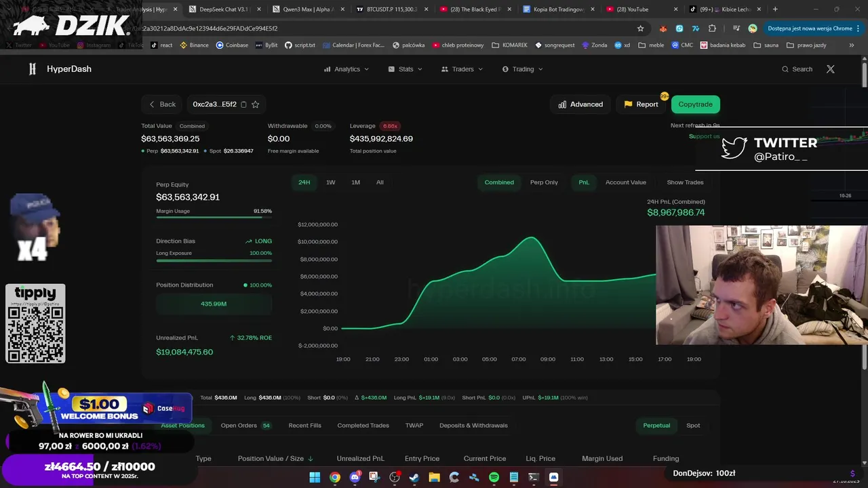Click the 435.99M position distribution bar

[214, 304]
